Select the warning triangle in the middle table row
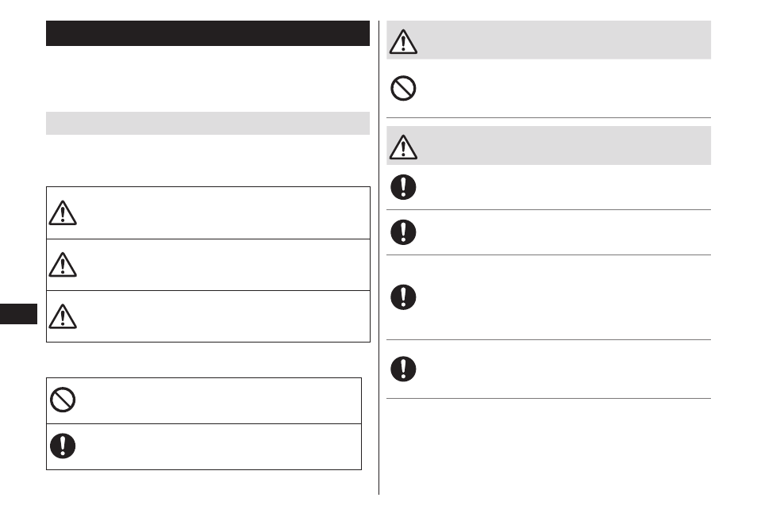 63,265
